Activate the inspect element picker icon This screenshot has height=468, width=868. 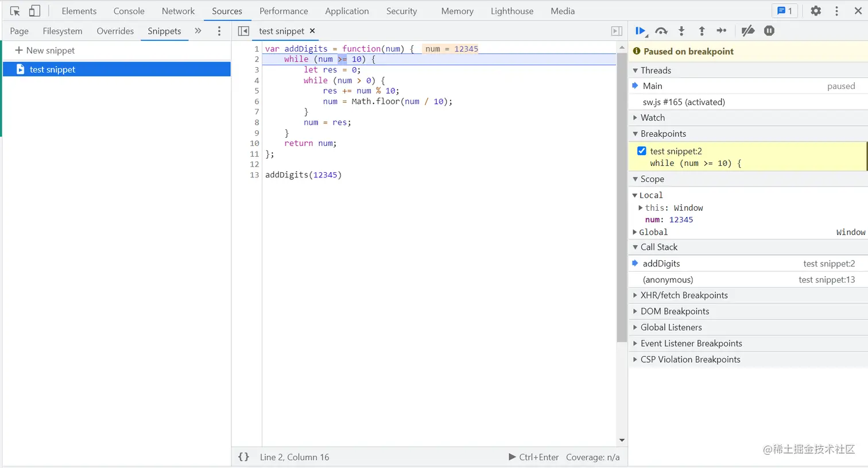tap(15, 11)
